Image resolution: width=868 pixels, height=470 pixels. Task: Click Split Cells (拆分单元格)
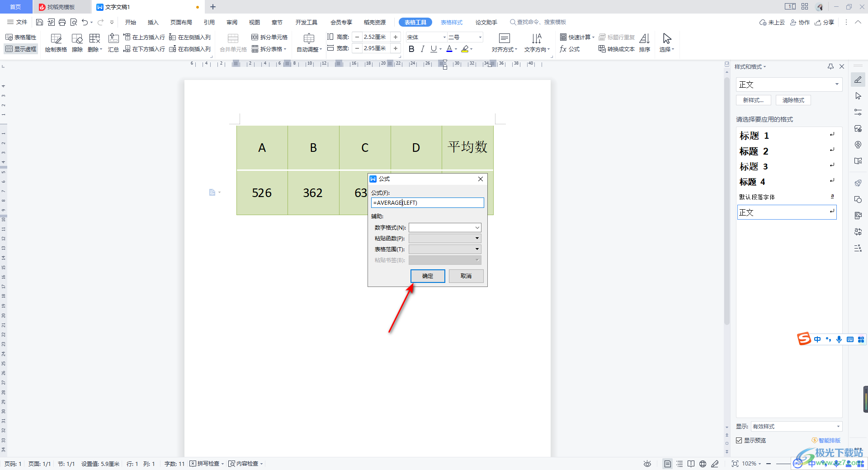[269, 37]
